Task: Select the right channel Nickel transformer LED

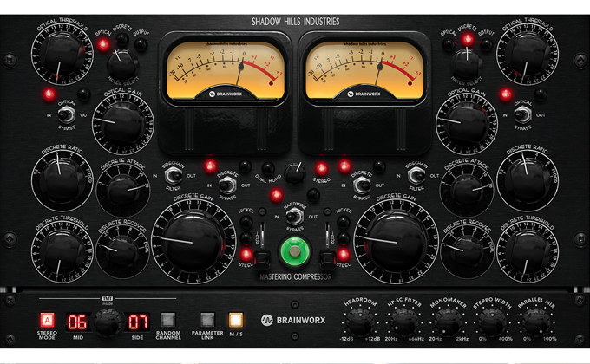Action: (344, 222)
